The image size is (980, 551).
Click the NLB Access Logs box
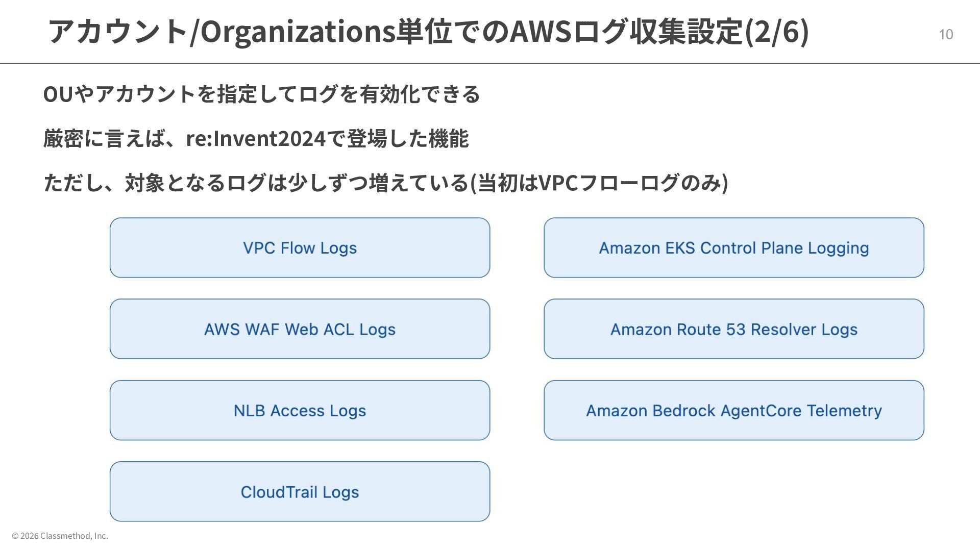300,410
